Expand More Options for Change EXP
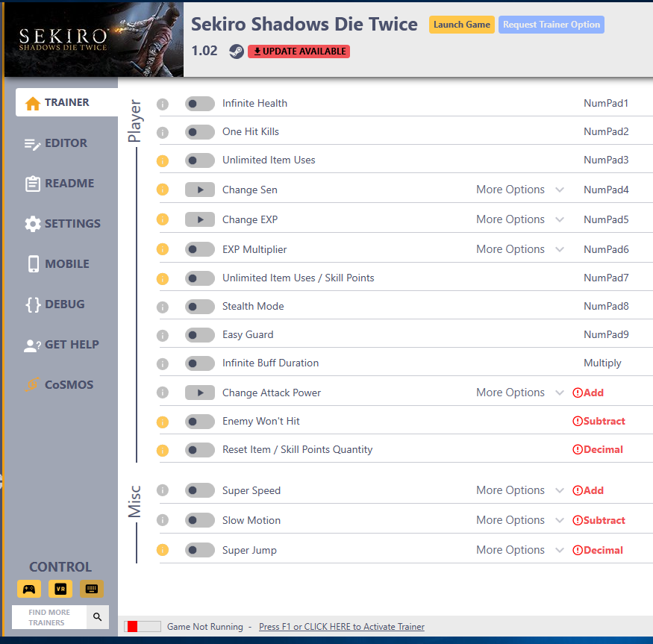This screenshot has width=653, height=644. click(519, 219)
